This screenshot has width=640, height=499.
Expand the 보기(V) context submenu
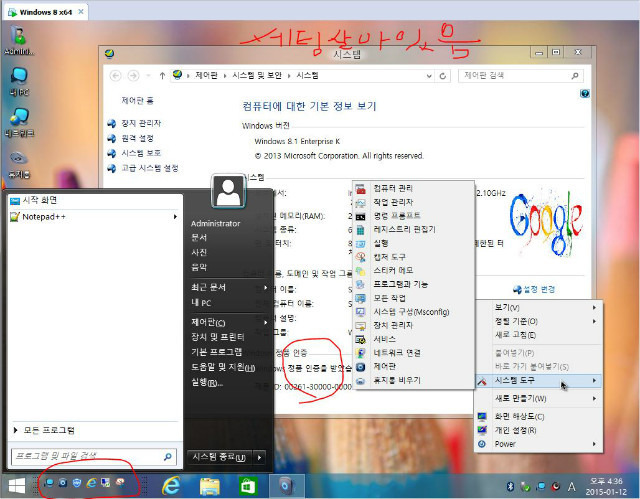pyautogui.click(x=538, y=307)
